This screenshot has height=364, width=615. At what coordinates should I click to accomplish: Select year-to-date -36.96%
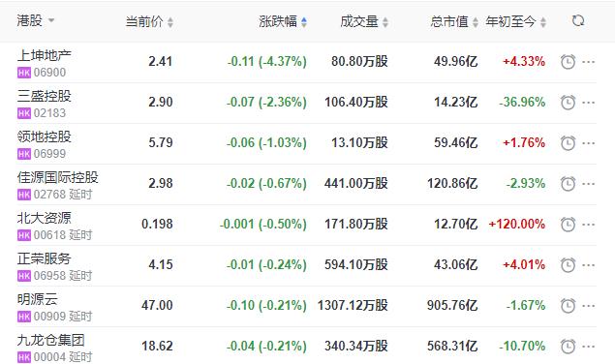(x=522, y=103)
